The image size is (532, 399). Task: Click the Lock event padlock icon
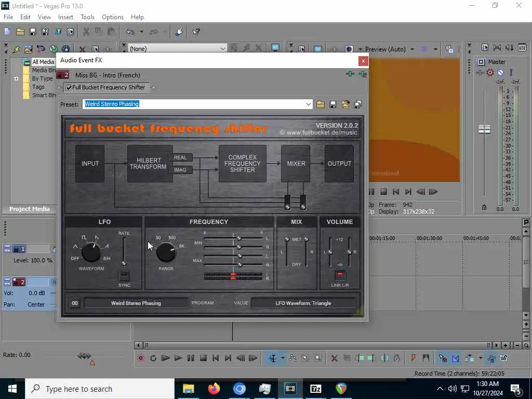pyautogui.click(x=396, y=358)
